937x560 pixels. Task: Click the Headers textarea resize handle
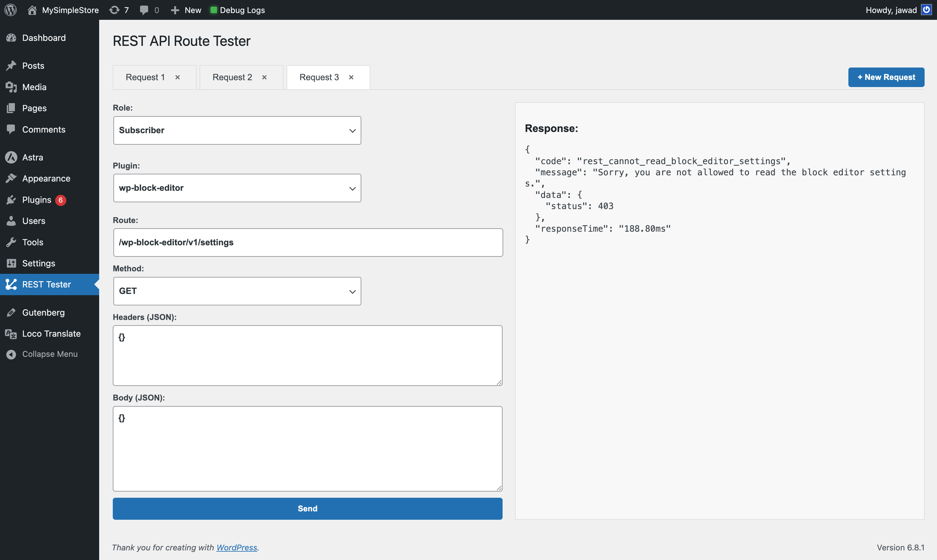tap(499, 382)
